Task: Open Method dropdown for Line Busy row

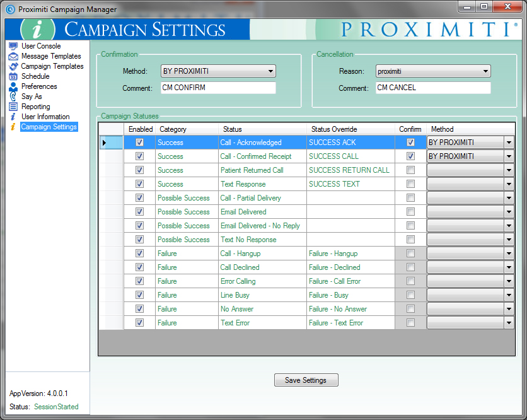Action: pyautogui.click(x=509, y=295)
